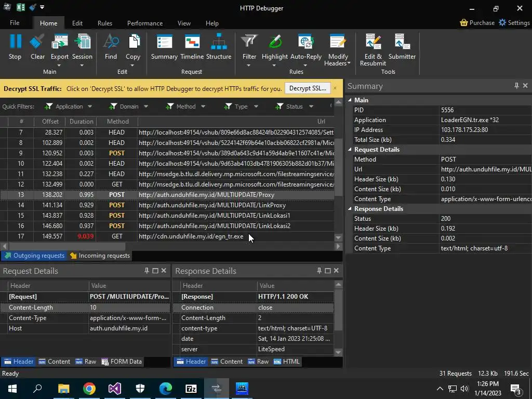
Task: Collapse the Response Details summary section
Action: 350,209
